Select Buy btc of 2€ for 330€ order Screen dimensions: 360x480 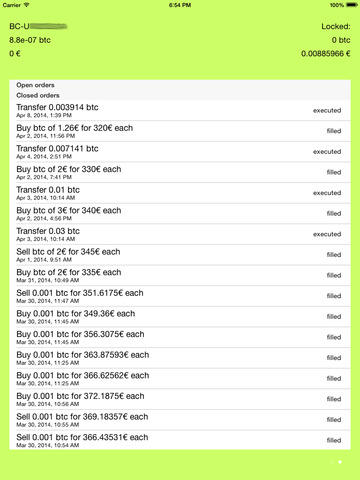click(x=180, y=173)
